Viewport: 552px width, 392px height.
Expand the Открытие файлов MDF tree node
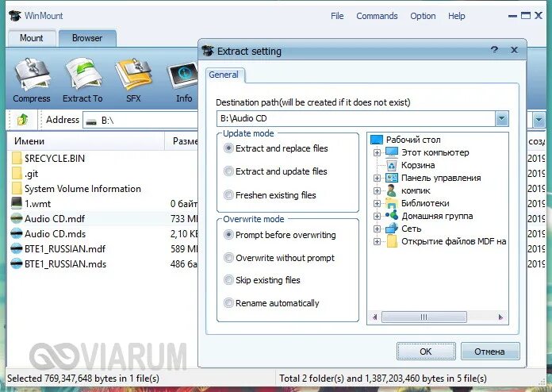click(377, 241)
